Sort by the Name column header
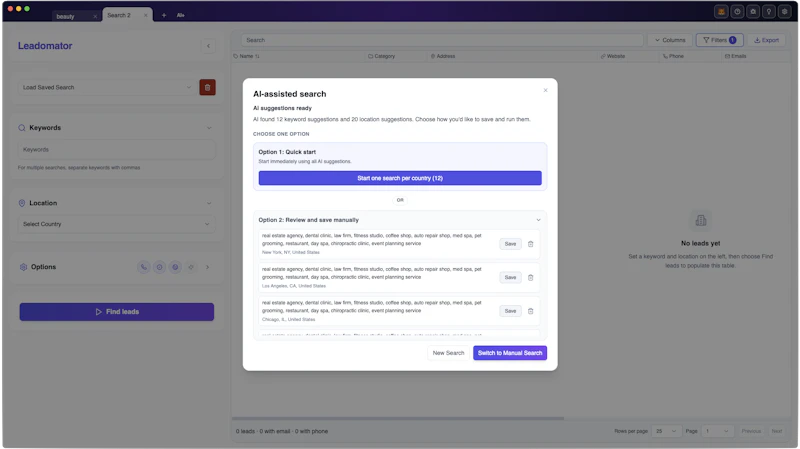This screenshot has width=800, height=449. tap(246, 56)
